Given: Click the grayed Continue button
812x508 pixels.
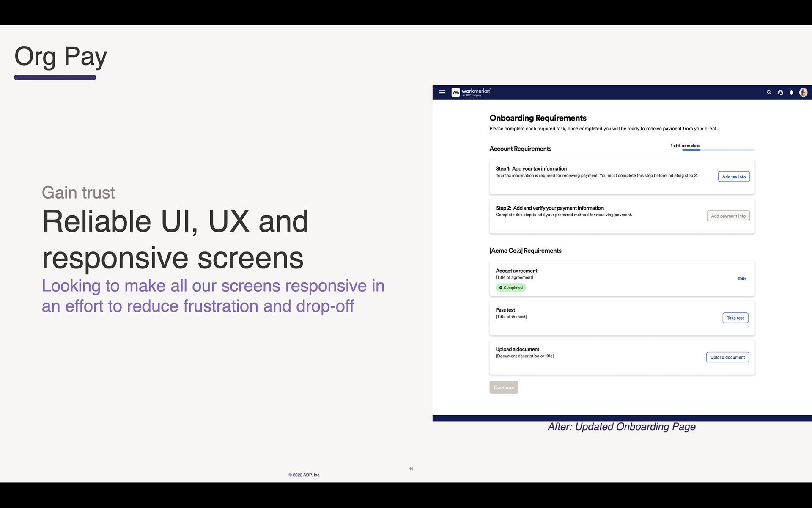Looking at the screenshot, I should coord(504,387).
